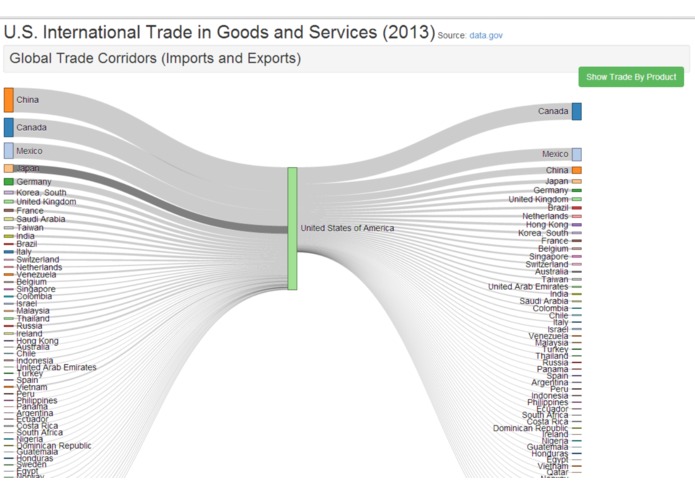Click the blue Canada export node on right
Screen dimensions: 695x494
577,111
